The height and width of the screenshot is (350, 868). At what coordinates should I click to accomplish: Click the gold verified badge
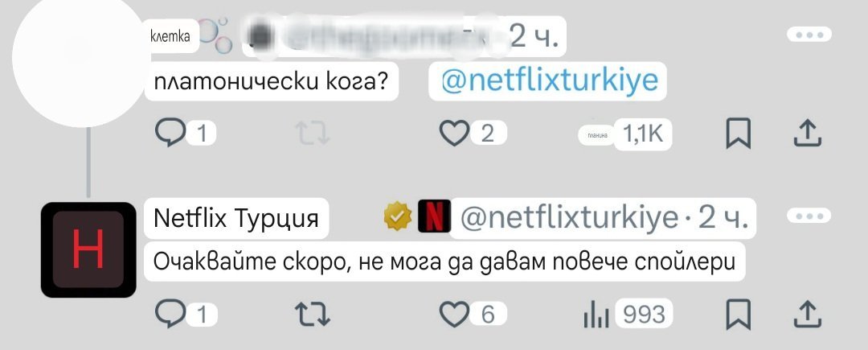[x=397, y=217]
